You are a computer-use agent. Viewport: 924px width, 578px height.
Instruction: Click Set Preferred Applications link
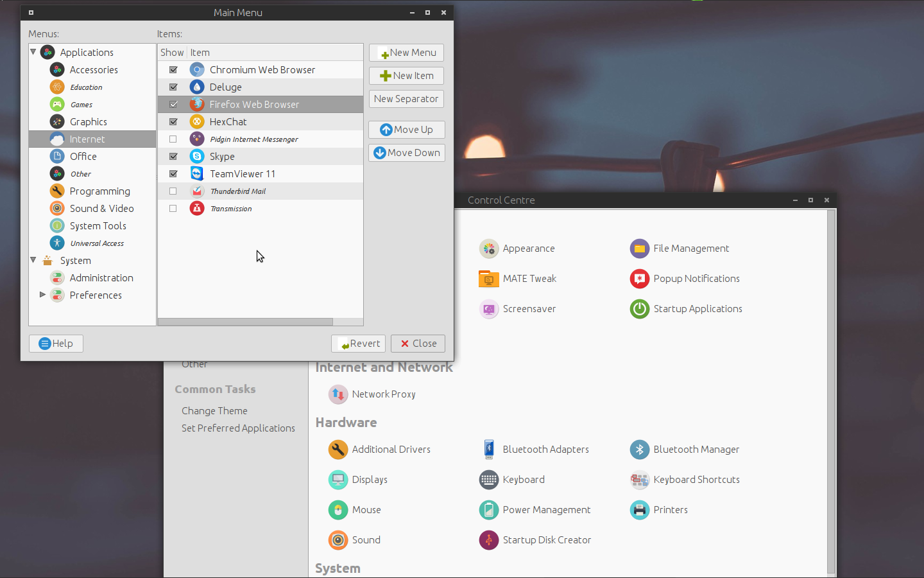pyautogui.click(x=238, y=428)
